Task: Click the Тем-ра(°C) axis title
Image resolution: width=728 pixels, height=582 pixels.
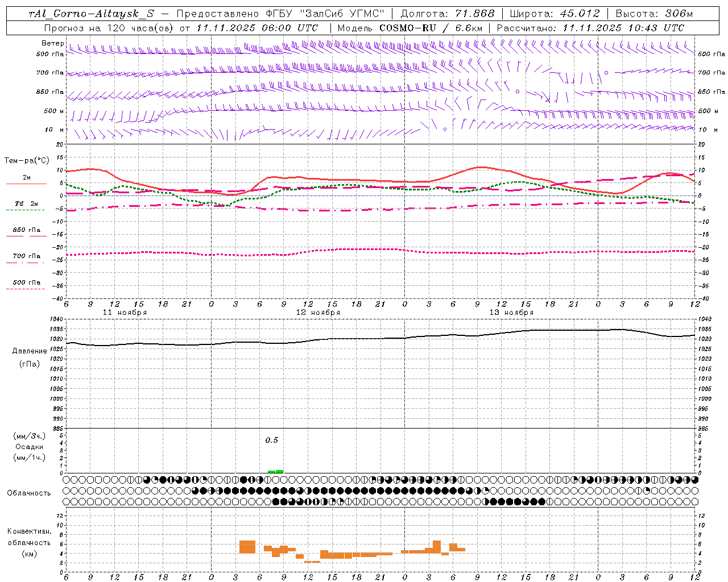Action: (27, 161)
